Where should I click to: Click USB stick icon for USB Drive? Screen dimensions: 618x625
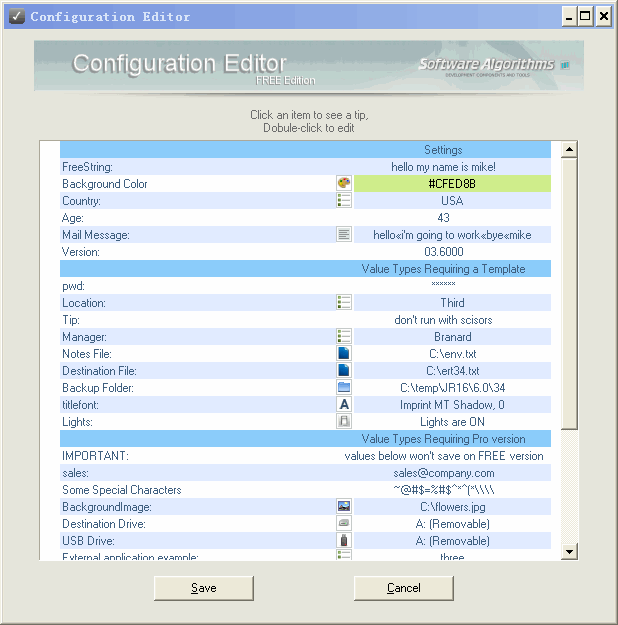pos(344,540)
